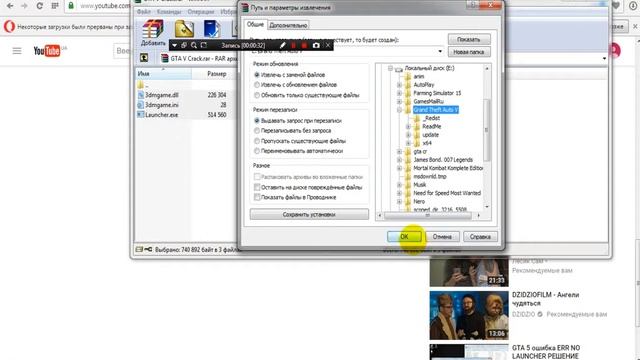Select Извлечь с заменой файлов radio option

257,75
